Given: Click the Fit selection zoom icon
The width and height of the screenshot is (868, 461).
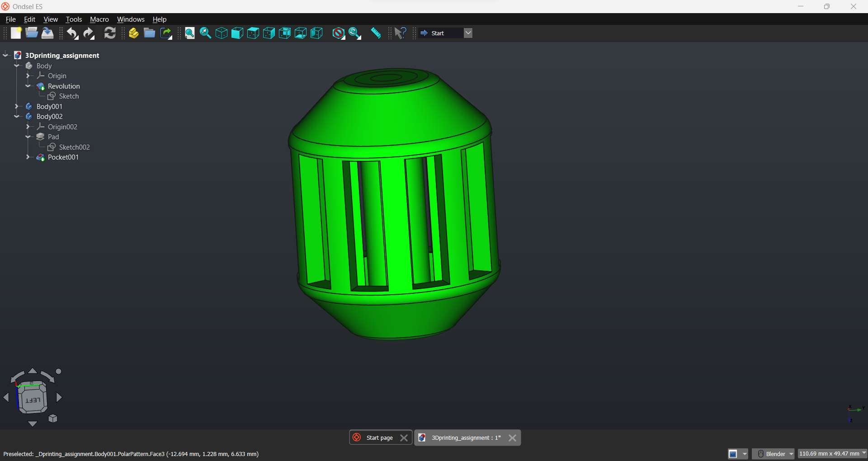Looking at the screenshot, I should tap(206, 33).
